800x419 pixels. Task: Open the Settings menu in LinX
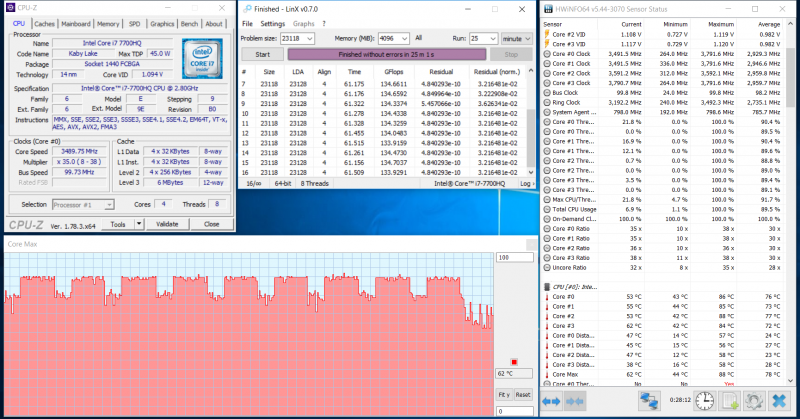tap(272, 23)
